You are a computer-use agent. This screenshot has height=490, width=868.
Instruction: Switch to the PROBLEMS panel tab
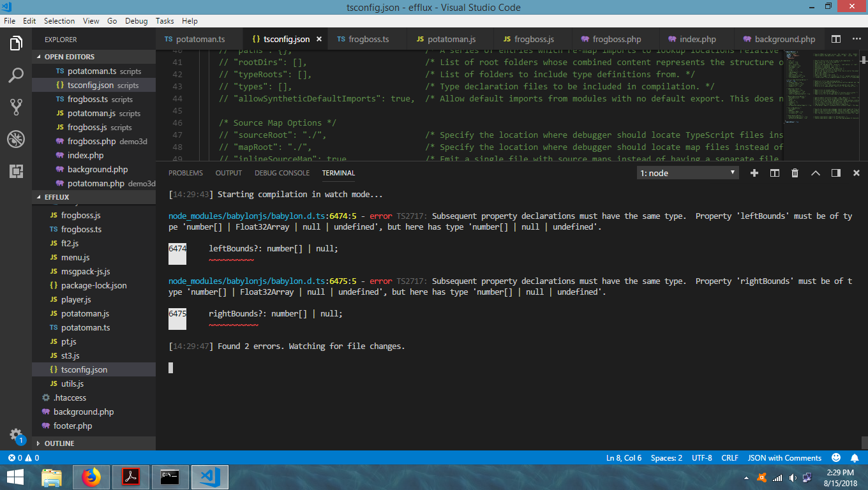click(186, 173)
